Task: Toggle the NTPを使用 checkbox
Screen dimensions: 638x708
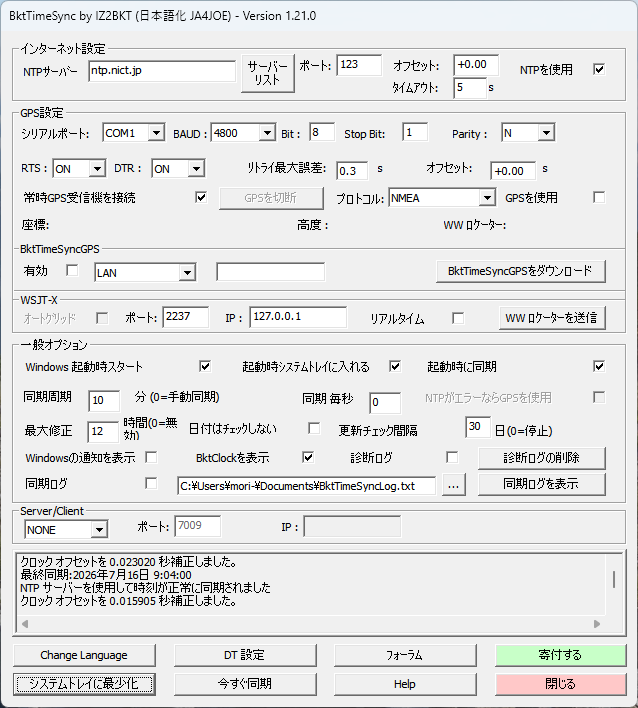Action: (599, 69)
